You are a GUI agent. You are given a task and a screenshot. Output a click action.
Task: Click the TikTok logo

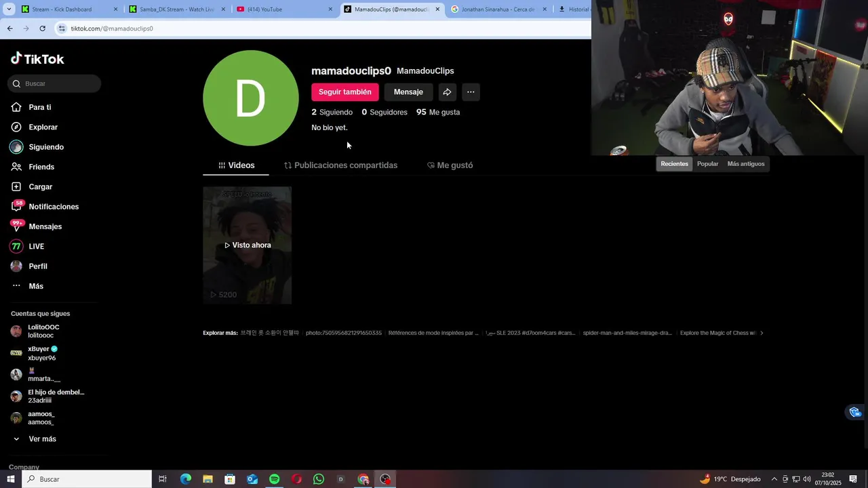click(37, 59)
